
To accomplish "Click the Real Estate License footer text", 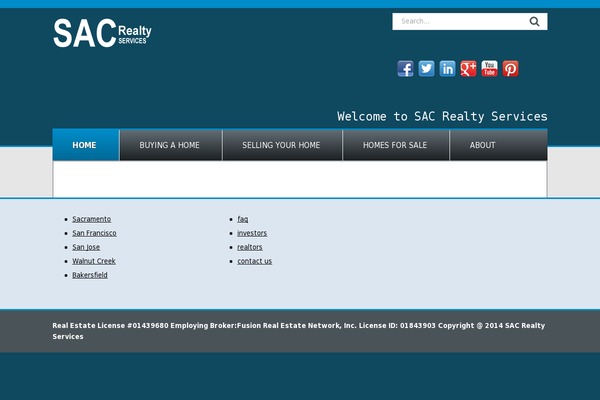I will click(x=299, y=331).
